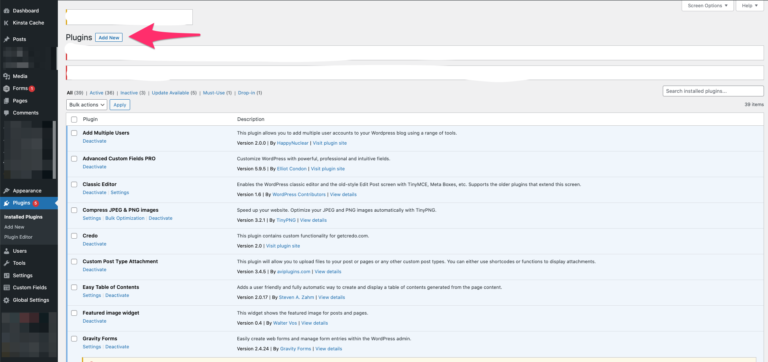Click the Forms icon in sidebar
Screen dimensions: 768x362
pyautogui.click(x=6, y=89)
